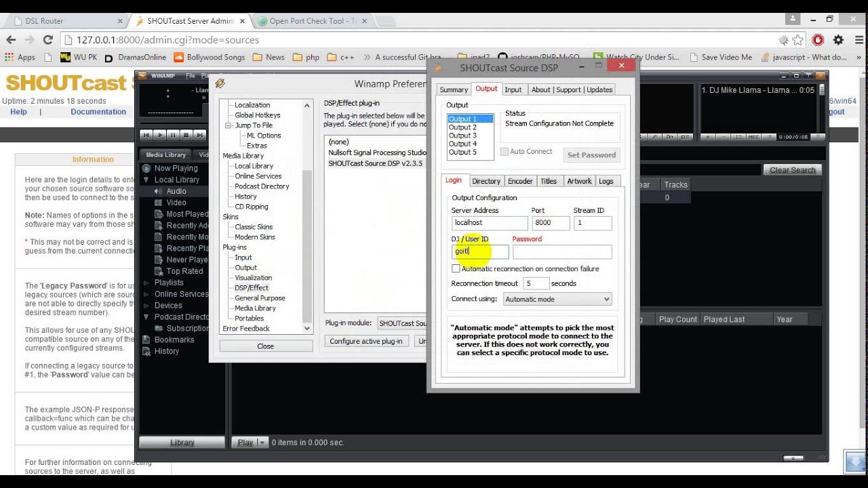This screenshot has width=868, height=488.
Task: Open Apps shortcut in bookmarks bar
Action: pyautogui.click(x=20, y=58)
